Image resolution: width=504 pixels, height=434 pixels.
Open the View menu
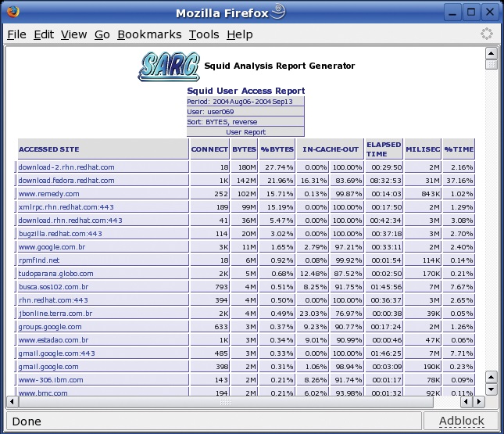(x=74, y=34)
